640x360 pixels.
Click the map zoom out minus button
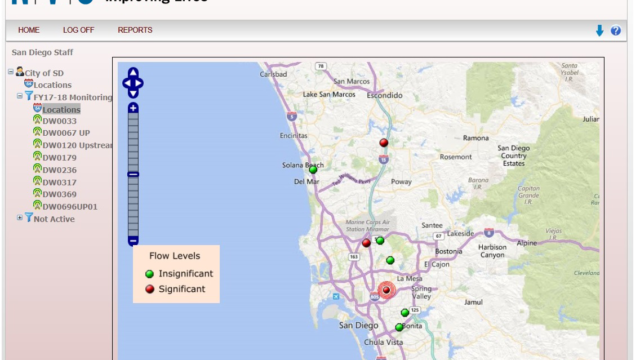coord(133,241)
